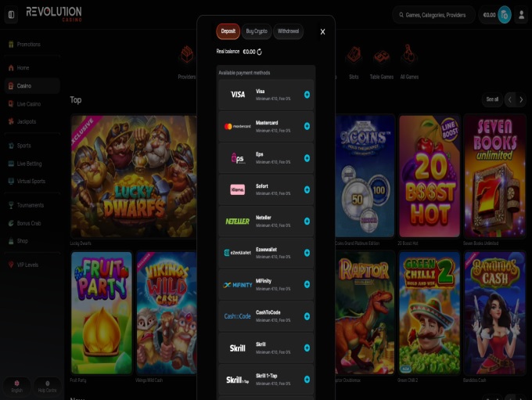This screenshot has height=400, width=532.
Task: Click the wallet icon beside balance
Action: pos(505,15)
